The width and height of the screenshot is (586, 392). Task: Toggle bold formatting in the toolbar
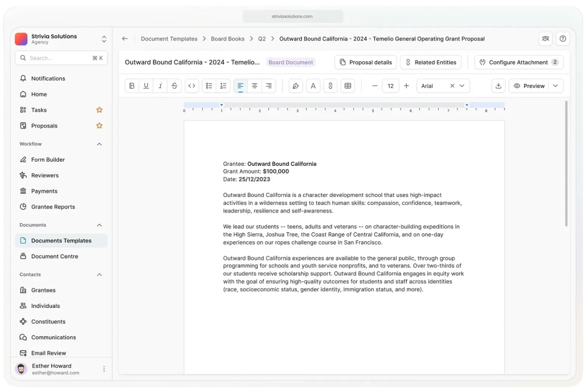coord(132,86)
